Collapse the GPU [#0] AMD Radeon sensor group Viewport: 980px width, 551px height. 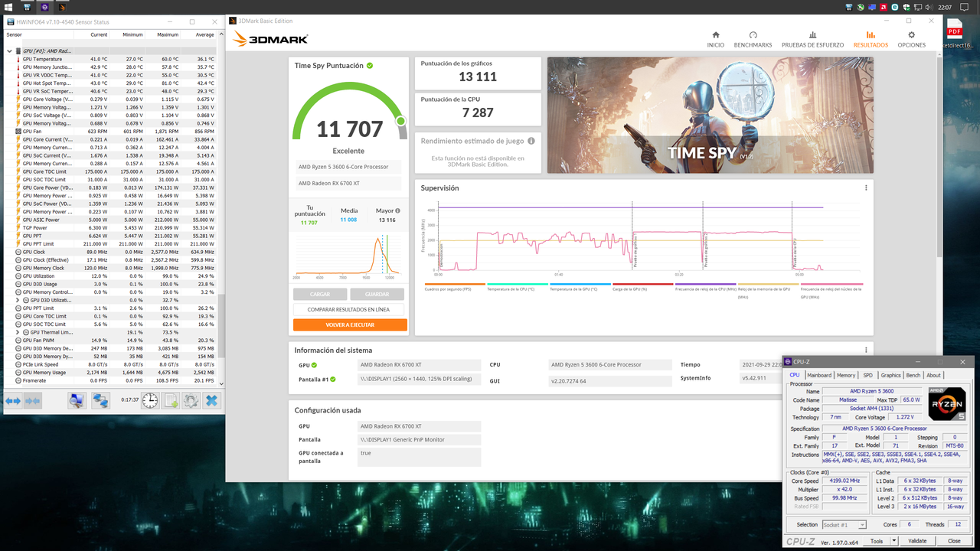tap(9, 51)
